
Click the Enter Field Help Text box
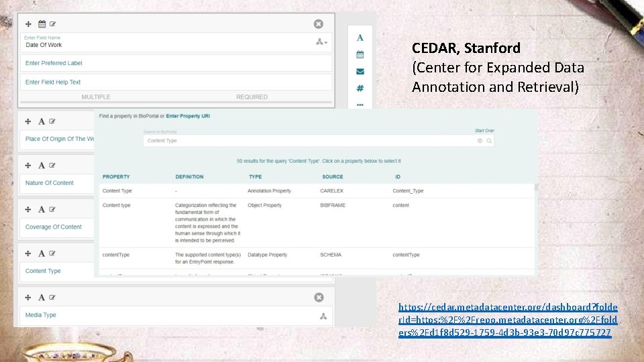[176, 82]
